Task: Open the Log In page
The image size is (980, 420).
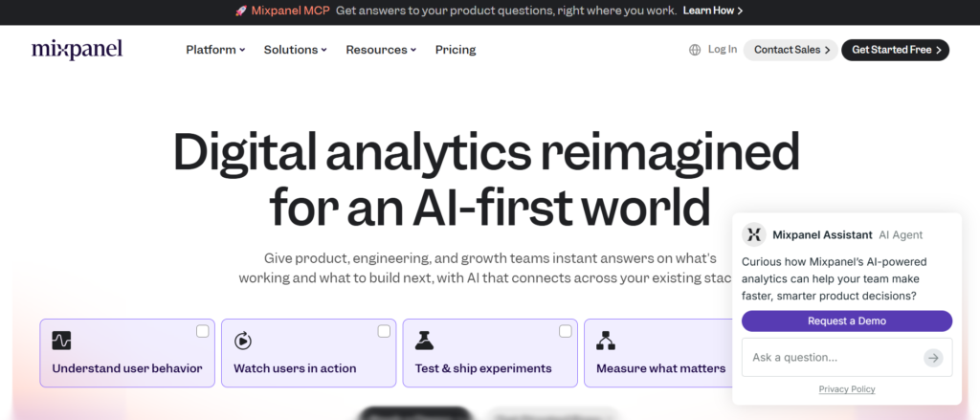Action: 723,50
